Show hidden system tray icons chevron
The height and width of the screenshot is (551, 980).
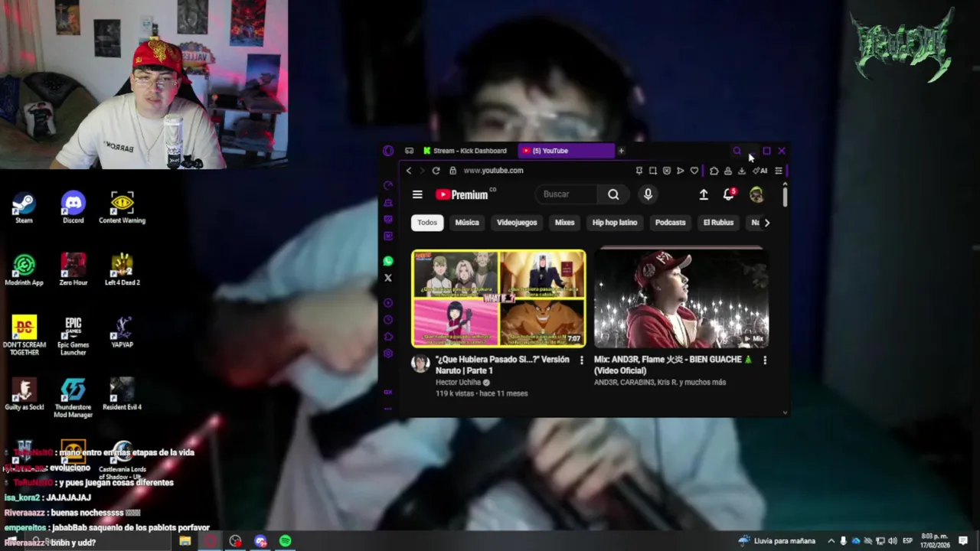click(831, 541)
